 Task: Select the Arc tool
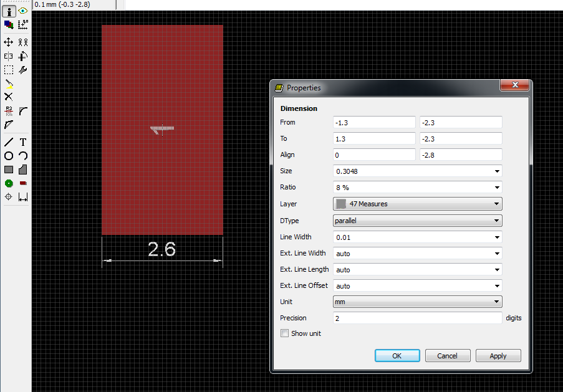click(x=23, y=156)
